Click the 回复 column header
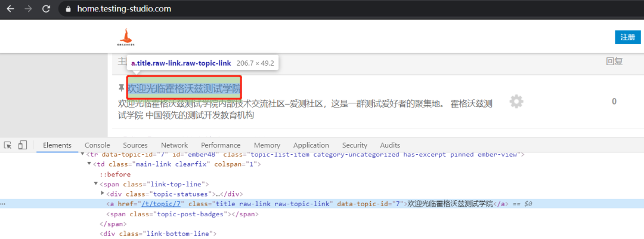644x239 pixels. pos(614,62)
